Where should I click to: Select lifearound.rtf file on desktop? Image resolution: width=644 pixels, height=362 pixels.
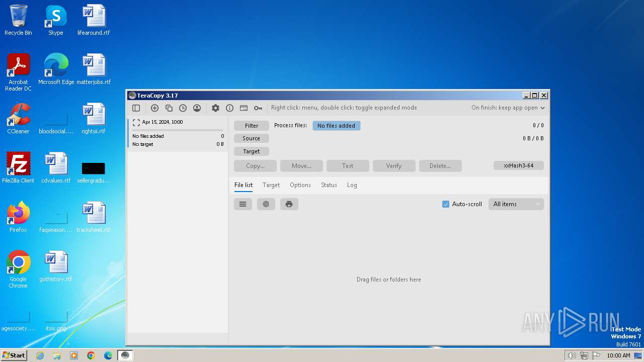94,20
